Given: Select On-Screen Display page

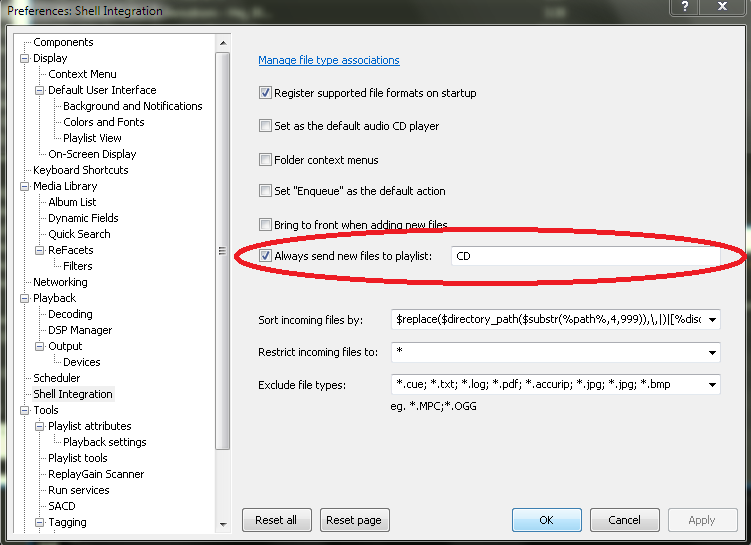Looking at the screenshot, I should click(x=92, y=154).
